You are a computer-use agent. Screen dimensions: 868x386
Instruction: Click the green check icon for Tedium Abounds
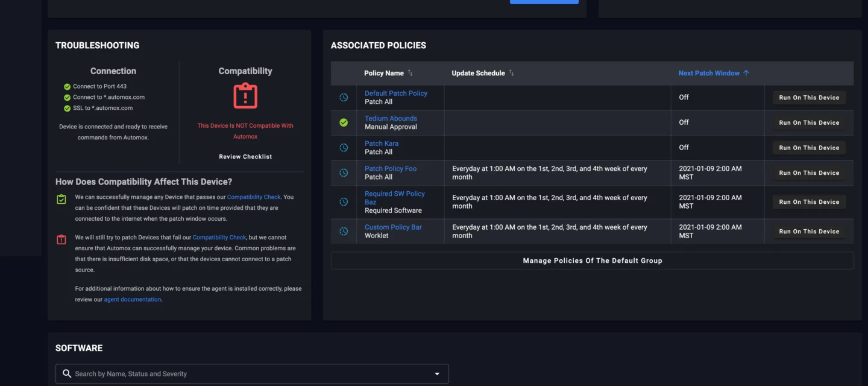pos(344,122)
